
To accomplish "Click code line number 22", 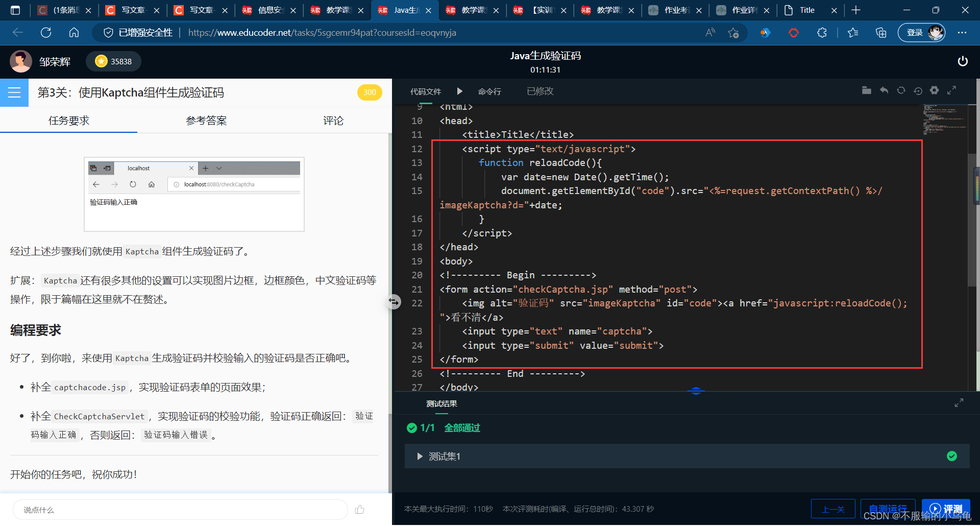I will coord(417,303).
